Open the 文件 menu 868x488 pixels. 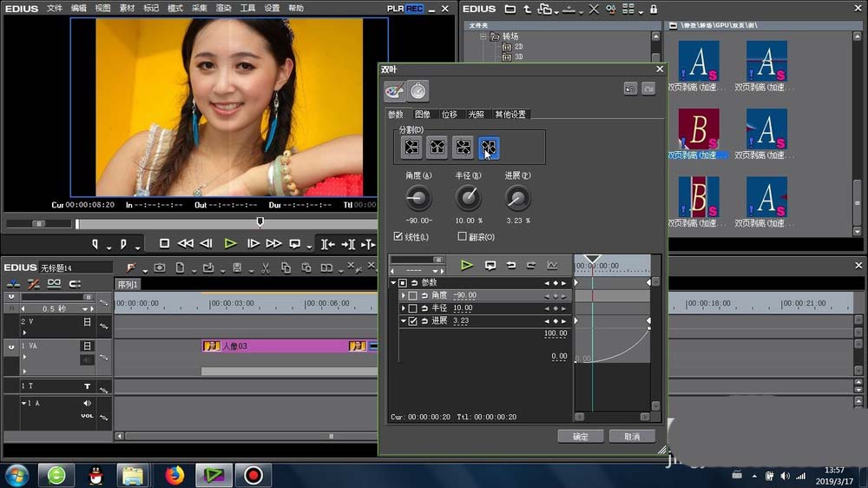tap(54, 9)
